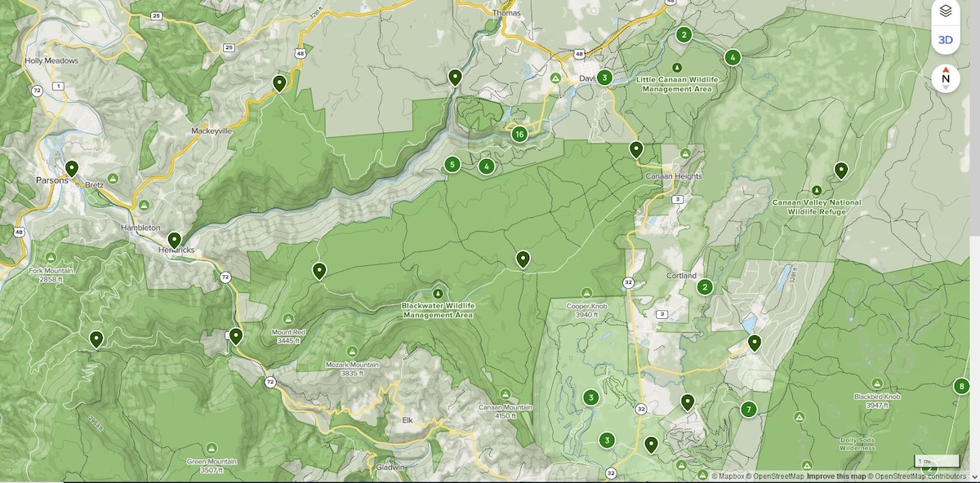Expand the cluster marker labeled 7
This screenshot has width=980, height=483.
coord(748,410)
